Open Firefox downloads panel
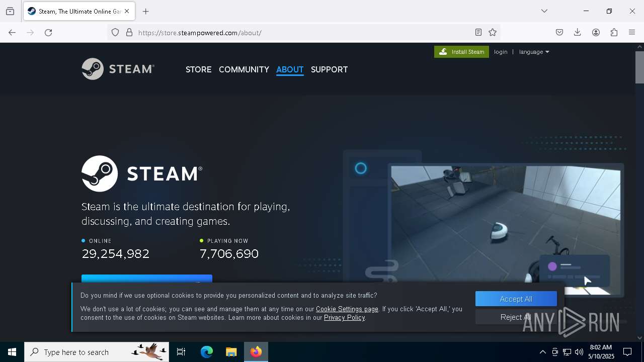The width and height of the screenshot is (644, 362). [x=578, y=32]
